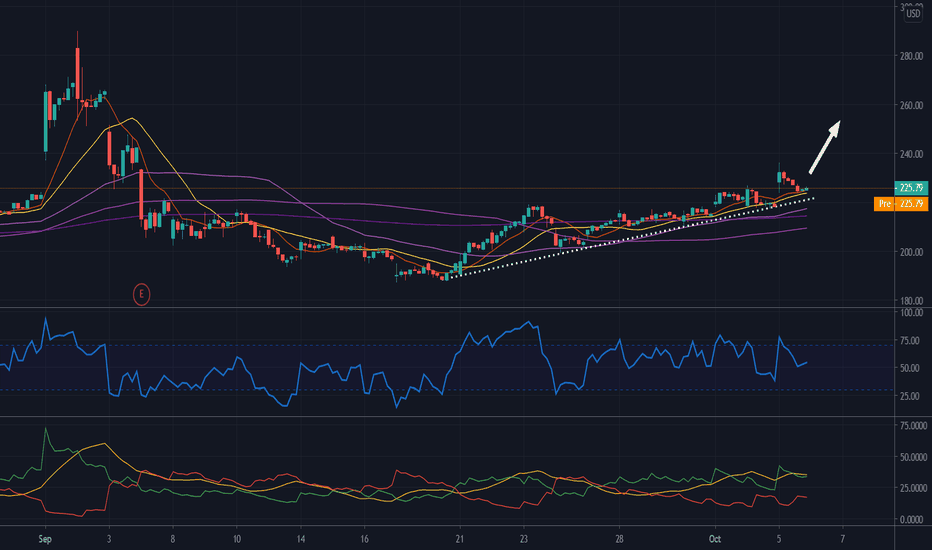The height and width of the screenshot is (550, 932).
Task: Click the 25.0000 label on bottom indicator scale
Action: 914,488
